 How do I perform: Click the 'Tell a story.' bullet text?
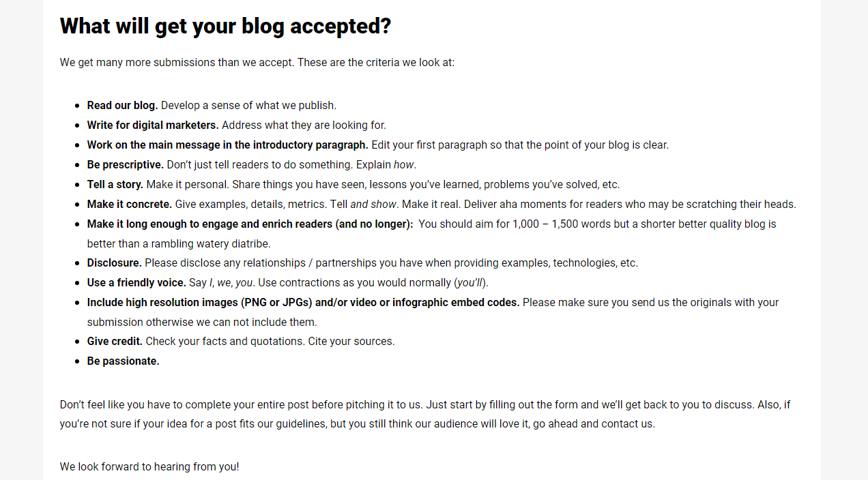(115, 185)
